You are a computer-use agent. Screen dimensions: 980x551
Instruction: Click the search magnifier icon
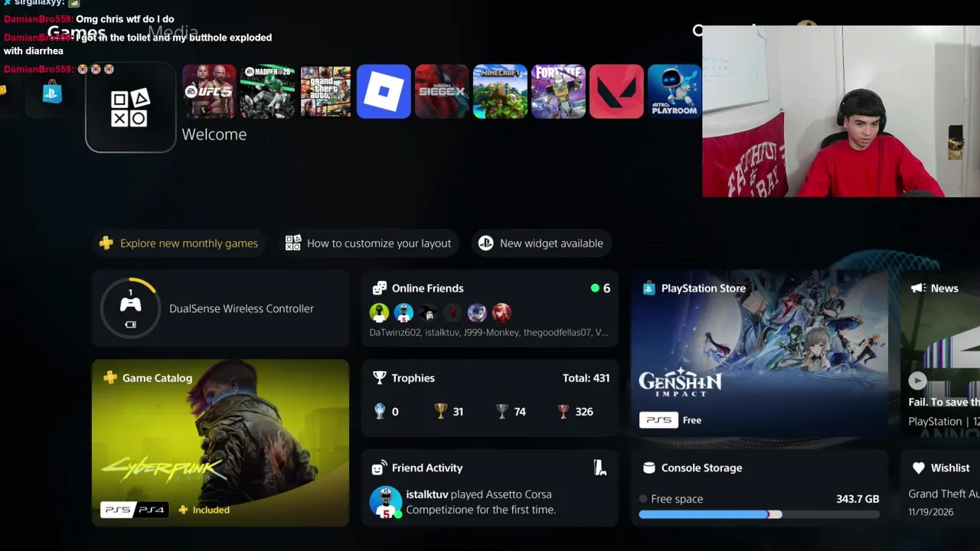[x=697, y=31]
